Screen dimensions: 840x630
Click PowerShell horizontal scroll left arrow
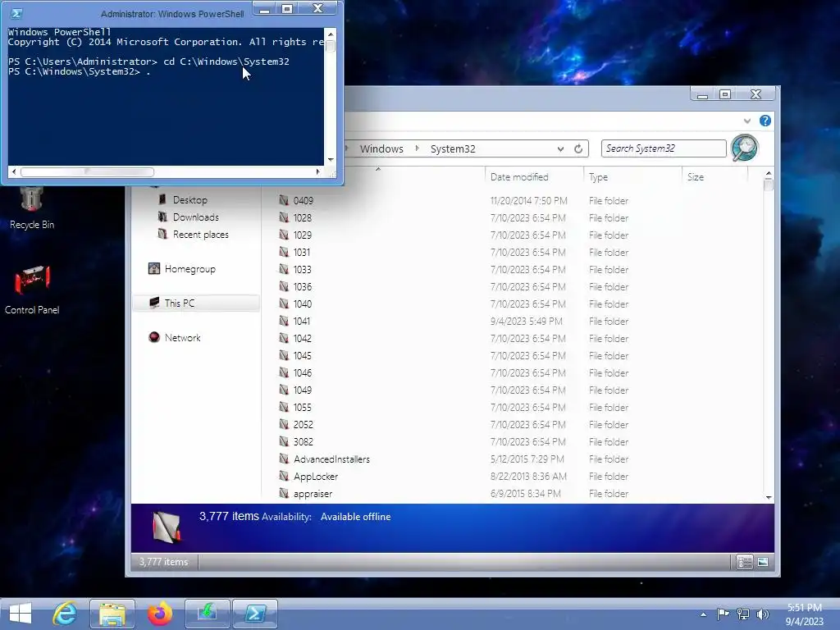tap(14, 172)
